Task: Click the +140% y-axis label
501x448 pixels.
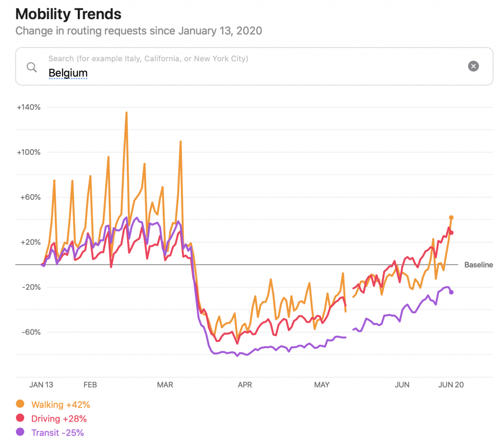Action: pos(28,107)
